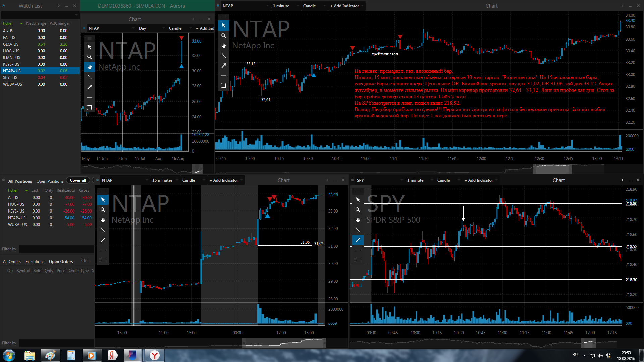Screen dimensions: 644x362
Task: Pick rectangle tool in Day chart
Action: [x=90, y=107]
